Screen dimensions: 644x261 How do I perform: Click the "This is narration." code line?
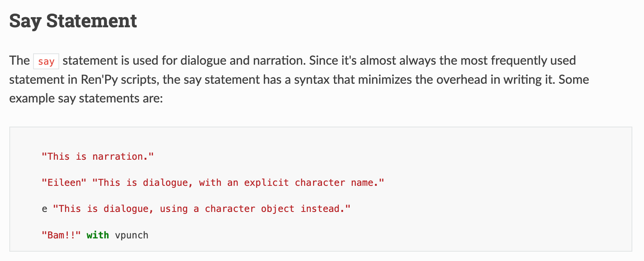(x=98, y=157)
